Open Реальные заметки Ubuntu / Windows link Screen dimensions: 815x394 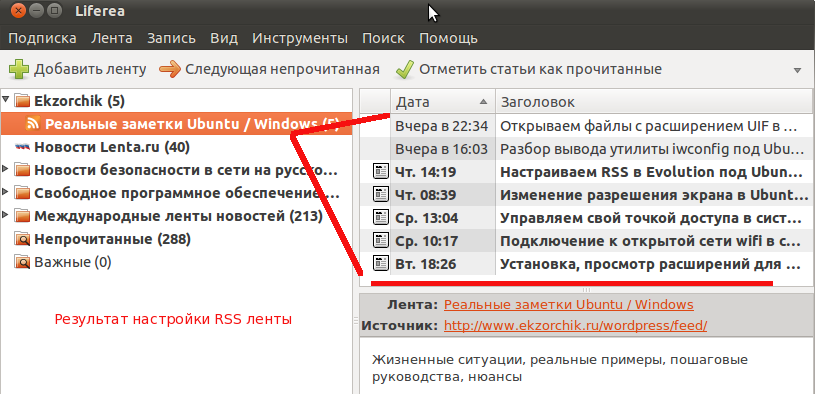point(569,305)
